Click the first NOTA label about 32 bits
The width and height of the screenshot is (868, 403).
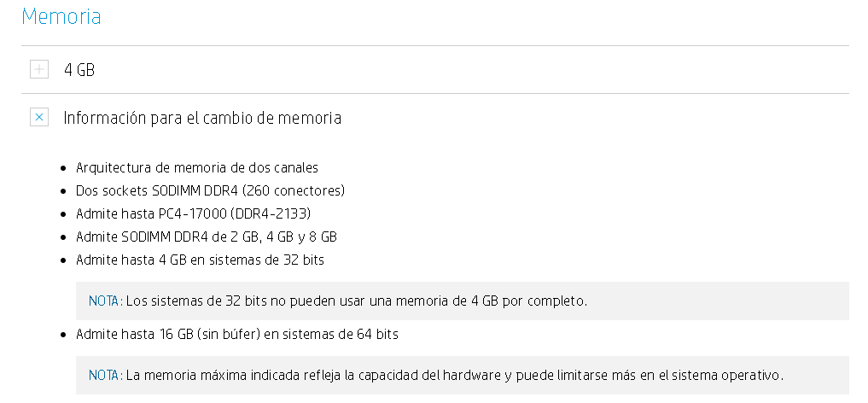(x=106, y=301)
